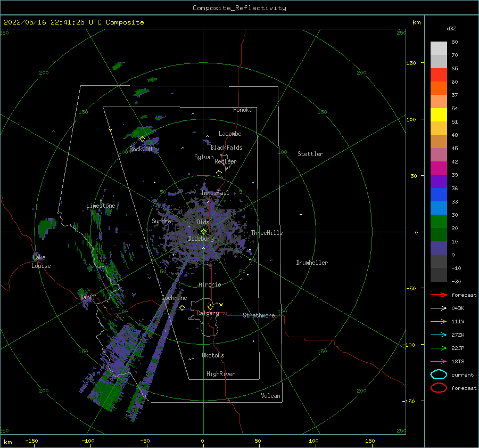The height and width of the screenshot is (448, 479).
Task: Select the magenta 18TS arrow icon
Action: pyautogui.click(x=439, y=362)
